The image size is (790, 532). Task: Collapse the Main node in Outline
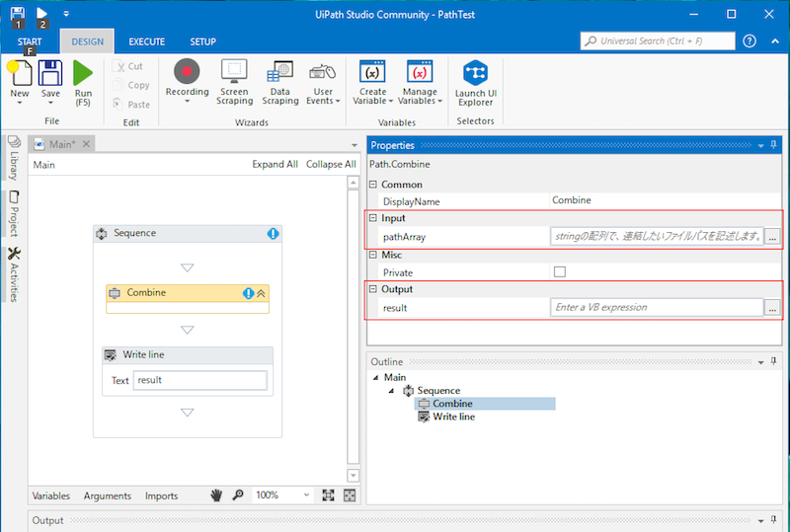(x=375, y=377)
